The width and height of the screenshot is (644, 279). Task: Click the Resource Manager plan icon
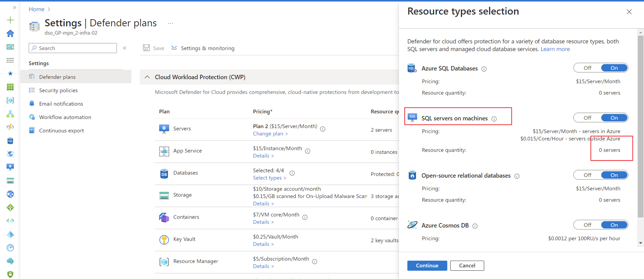pos(164,262)
